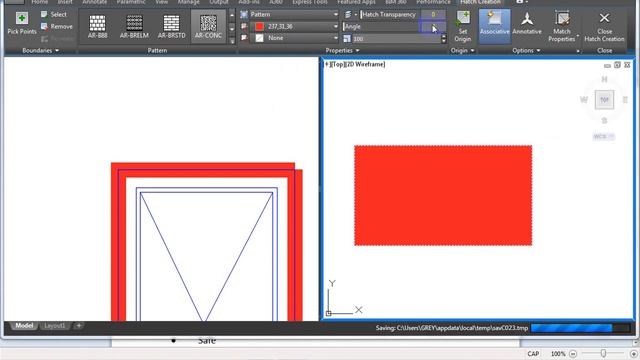
Task: Click the Pick Points hatch boundary tool
Action: [x=22, y=24]
